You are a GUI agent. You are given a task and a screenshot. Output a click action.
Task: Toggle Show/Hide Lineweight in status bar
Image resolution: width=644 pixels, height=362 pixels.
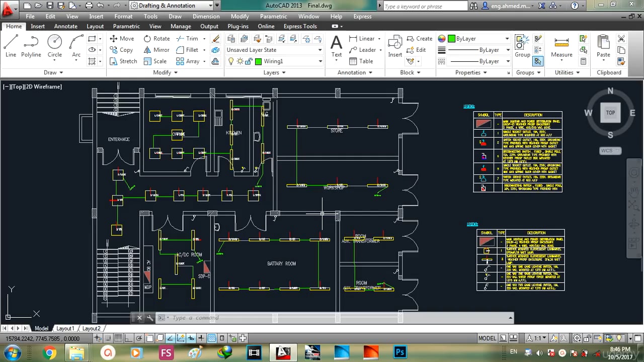pos(201,338)
